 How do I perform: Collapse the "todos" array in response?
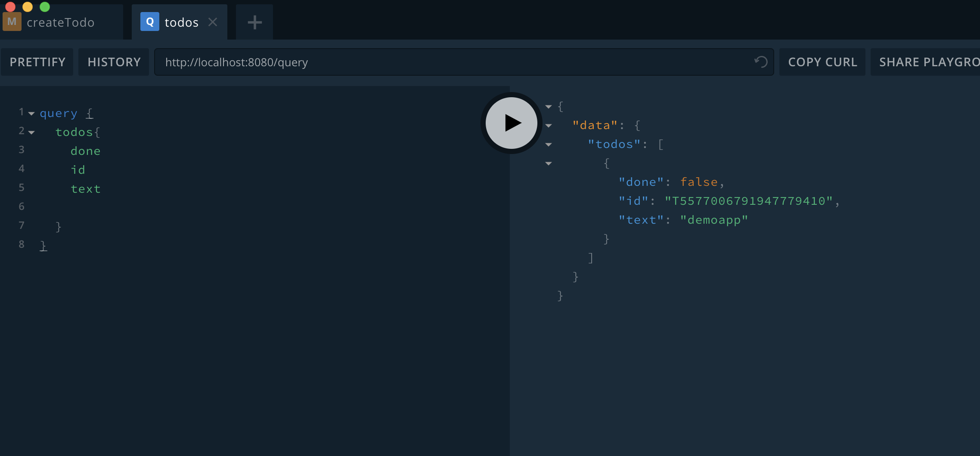pos(549,145)
